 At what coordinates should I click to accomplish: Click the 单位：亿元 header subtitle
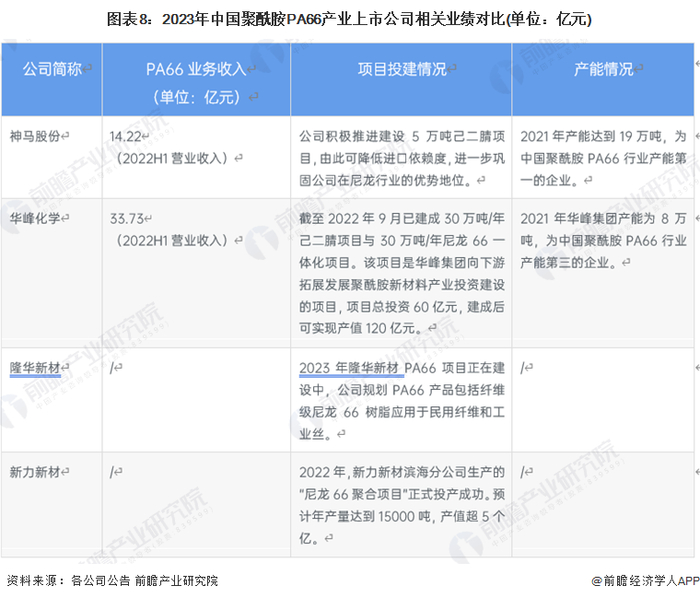pyautogui.click(x=196, y=97)
